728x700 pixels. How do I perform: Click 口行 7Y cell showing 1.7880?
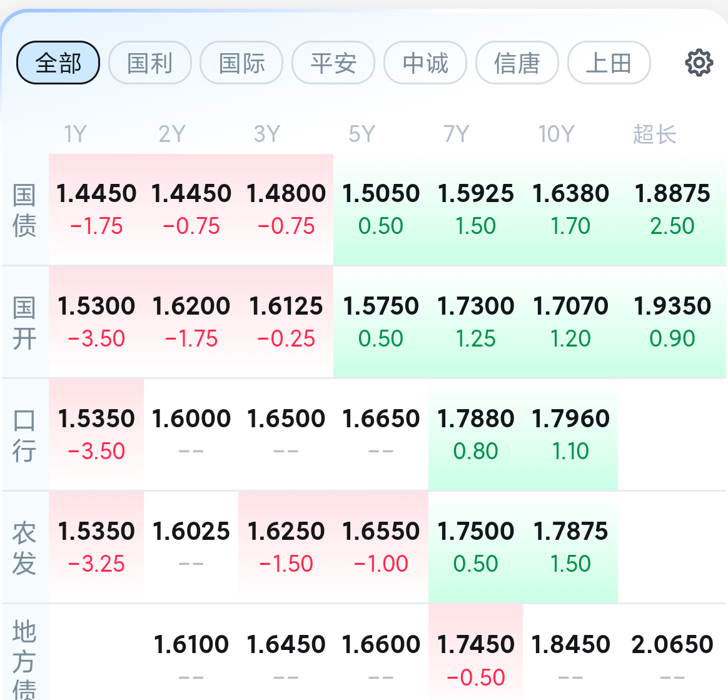pyautogui.click(x=475, y=435)
